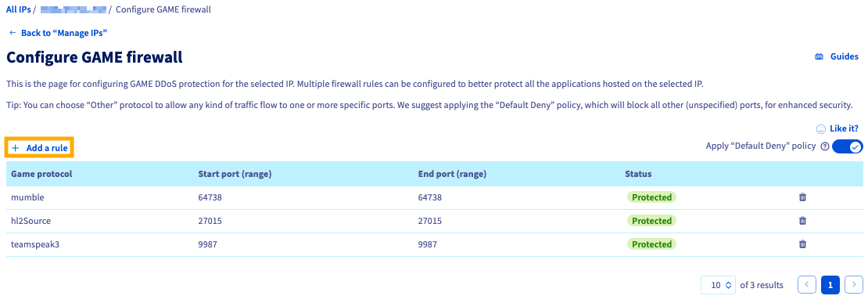
Task: Click the Status column header
Action: click(x=638, y=174)
